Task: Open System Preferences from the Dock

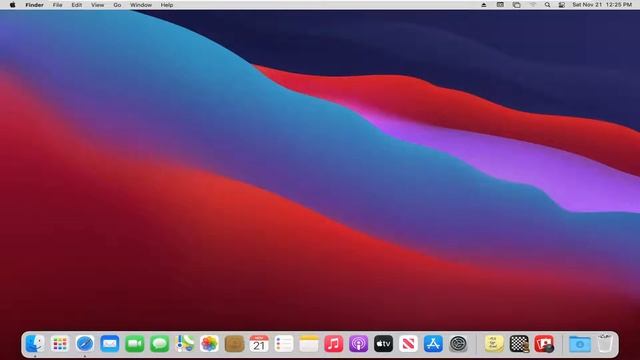Action: point(458,344)
